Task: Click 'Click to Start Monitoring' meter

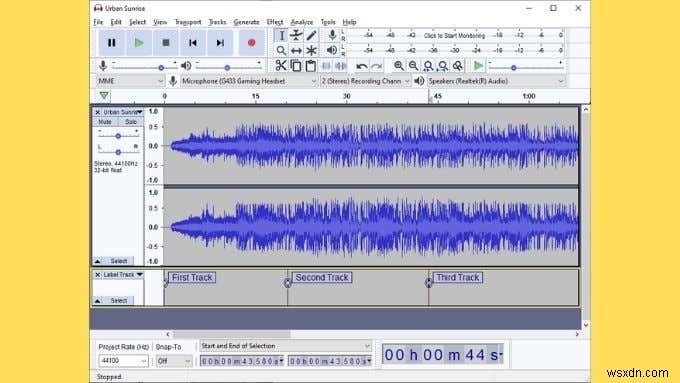Action: click(454, 36)
